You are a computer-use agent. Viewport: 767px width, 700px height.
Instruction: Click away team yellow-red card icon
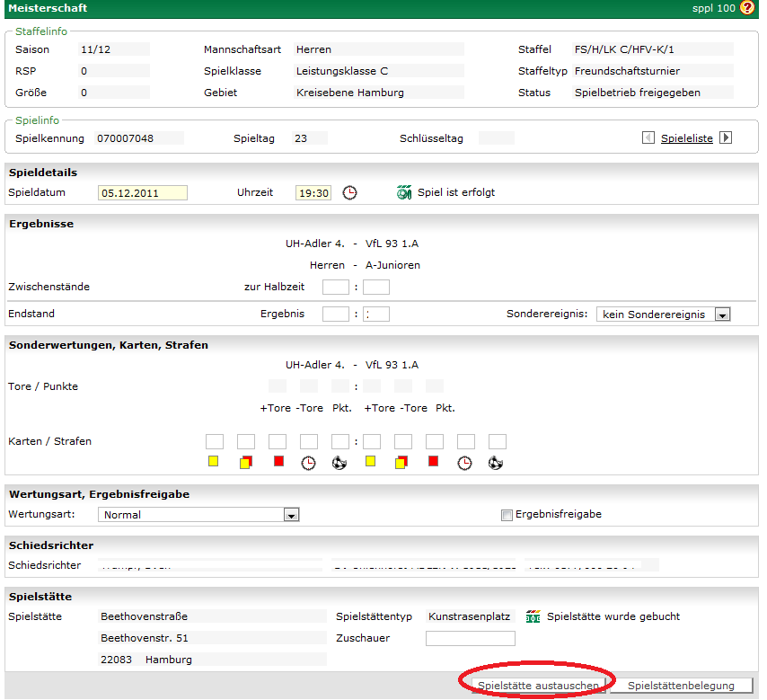pos(401,462)
